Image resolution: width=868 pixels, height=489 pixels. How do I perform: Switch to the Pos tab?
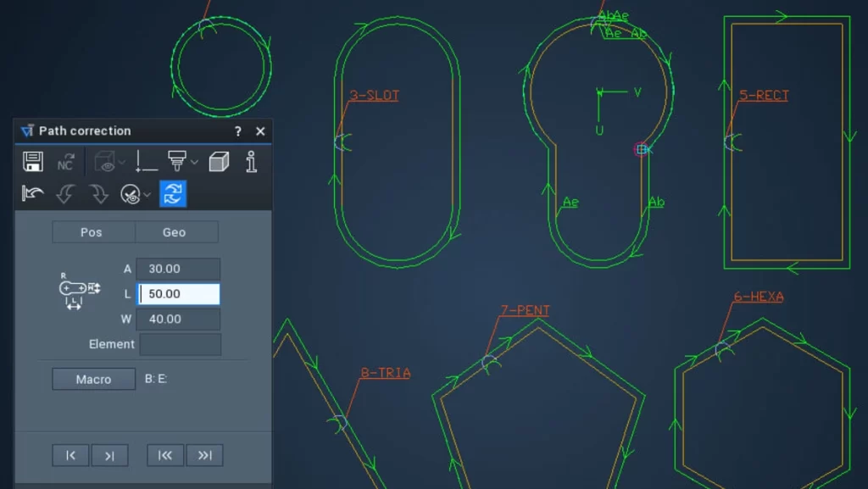point(93,232)
